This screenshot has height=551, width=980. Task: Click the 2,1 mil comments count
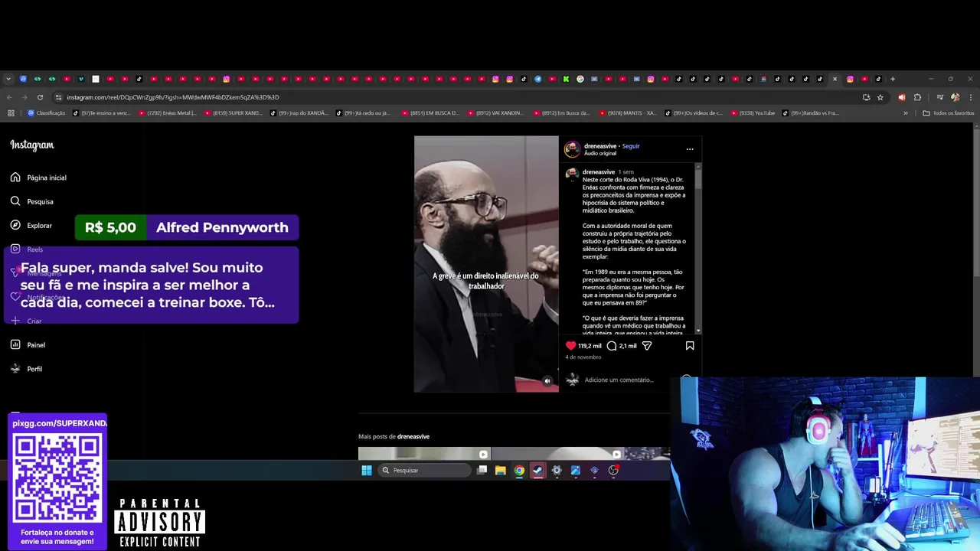point(628,346)
